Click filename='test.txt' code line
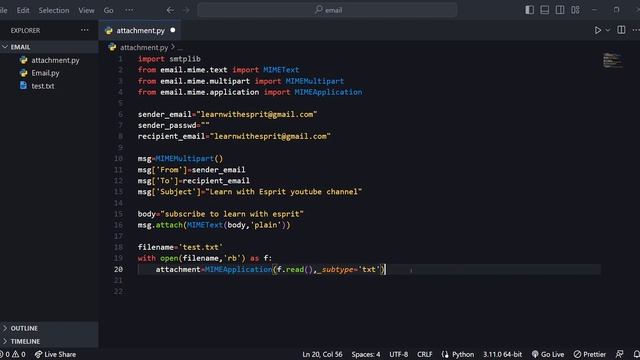This screenshot has height=360, width=640. (180, 247)
